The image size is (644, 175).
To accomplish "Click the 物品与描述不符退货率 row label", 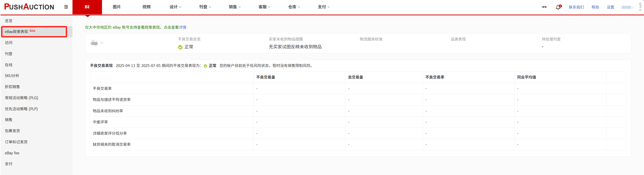I will (112, 100).
